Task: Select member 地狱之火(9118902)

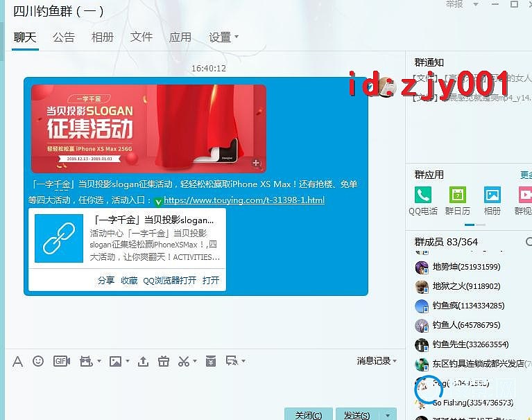Action: (x=466, y=286)
